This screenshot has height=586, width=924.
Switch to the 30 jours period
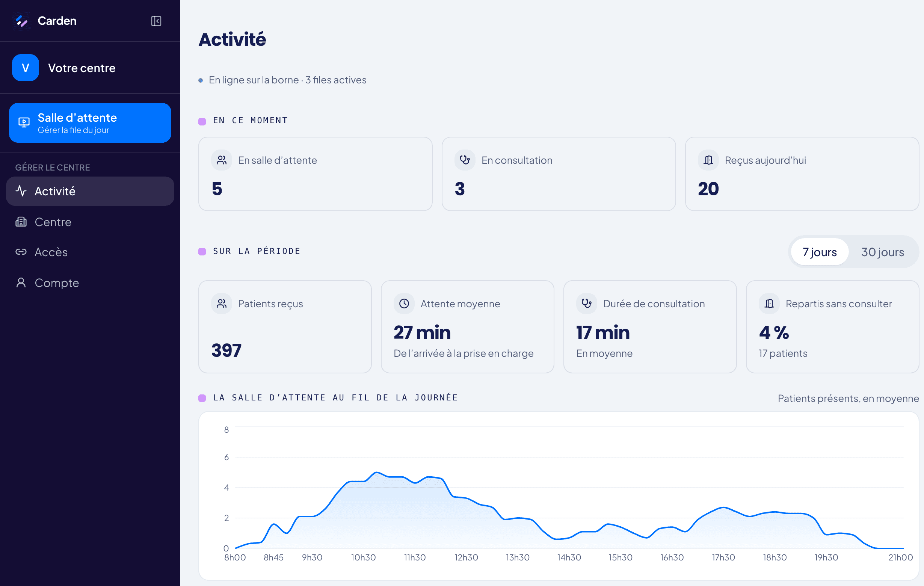[883, 252]
